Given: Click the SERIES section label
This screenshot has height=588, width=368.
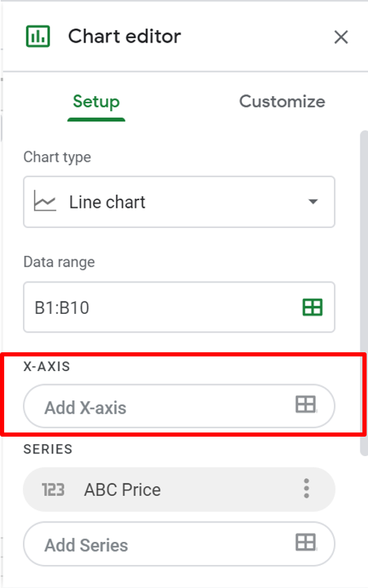Looking at the screenshot, I should 48,449.
